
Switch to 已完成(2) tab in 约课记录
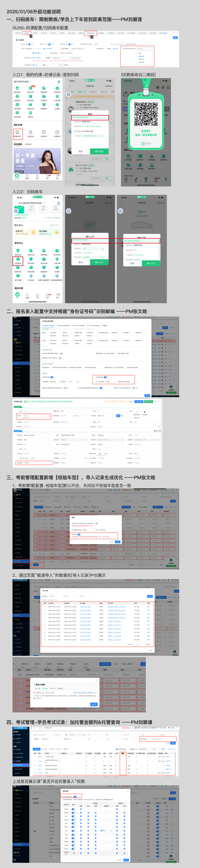point(92,92)
